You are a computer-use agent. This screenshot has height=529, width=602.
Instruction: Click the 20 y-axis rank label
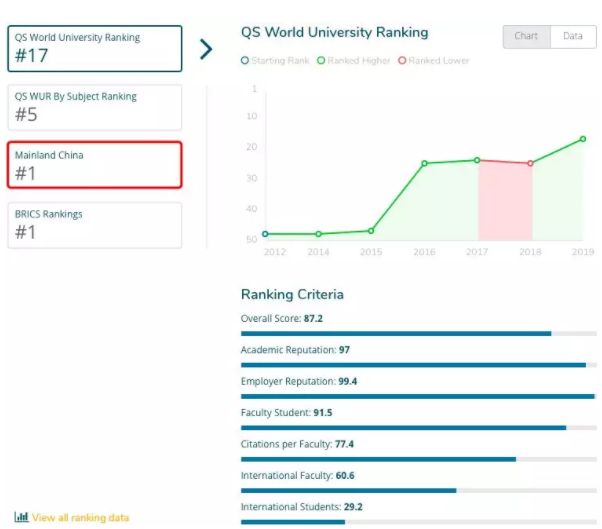(x=252, y=147)
